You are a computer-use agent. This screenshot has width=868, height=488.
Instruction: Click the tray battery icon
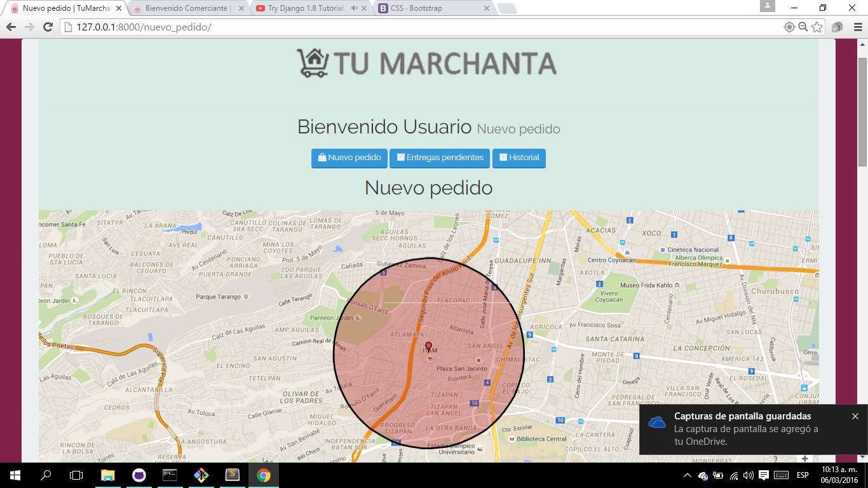[718, 475]
